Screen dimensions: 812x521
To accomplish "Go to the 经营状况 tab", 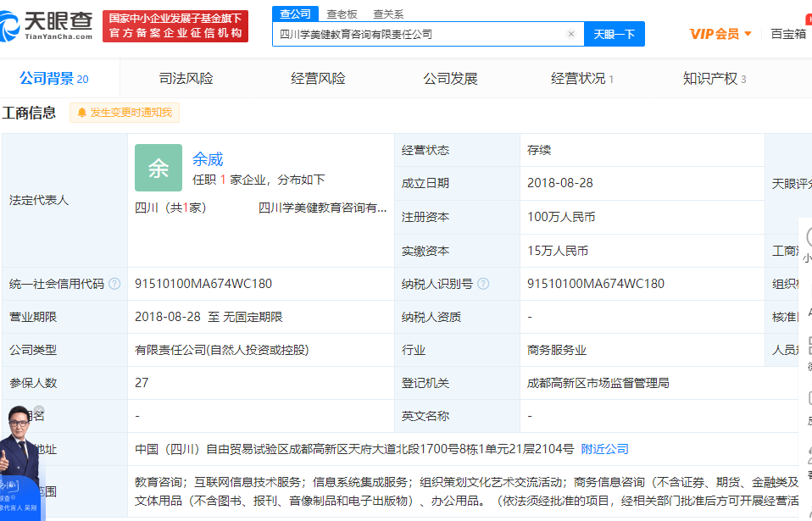I will 581,79.
